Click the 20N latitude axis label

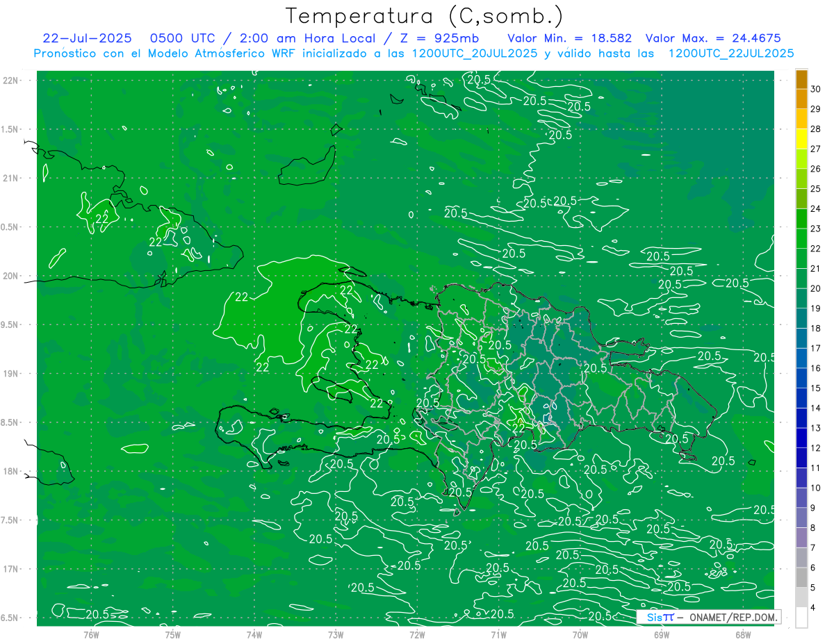pos(10,276)
